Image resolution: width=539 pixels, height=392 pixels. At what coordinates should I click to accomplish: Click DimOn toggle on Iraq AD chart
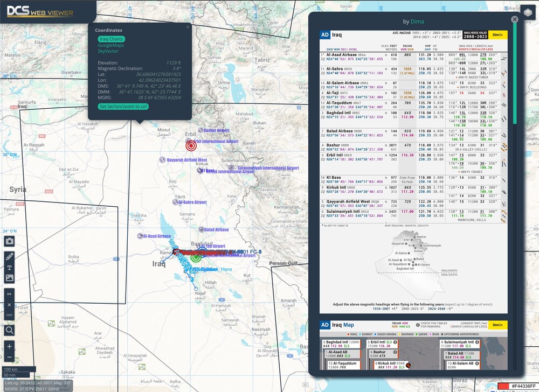point(497,35)
